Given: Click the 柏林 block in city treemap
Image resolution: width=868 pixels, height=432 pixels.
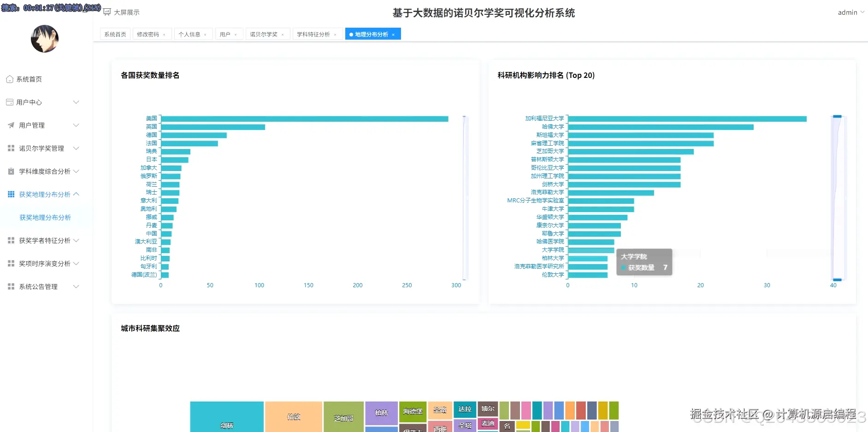Looking at the screenshot, I should (381, 413).
